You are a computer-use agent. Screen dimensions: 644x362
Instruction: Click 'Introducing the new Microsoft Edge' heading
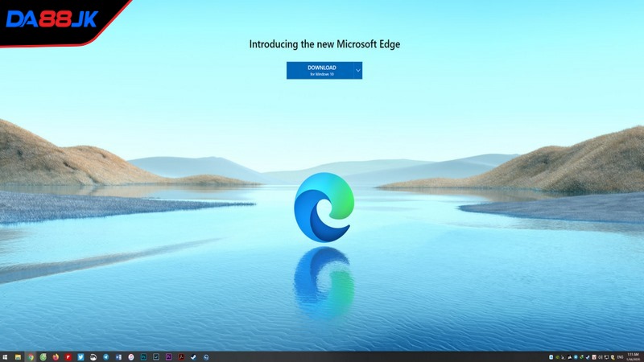pos(324,44)
